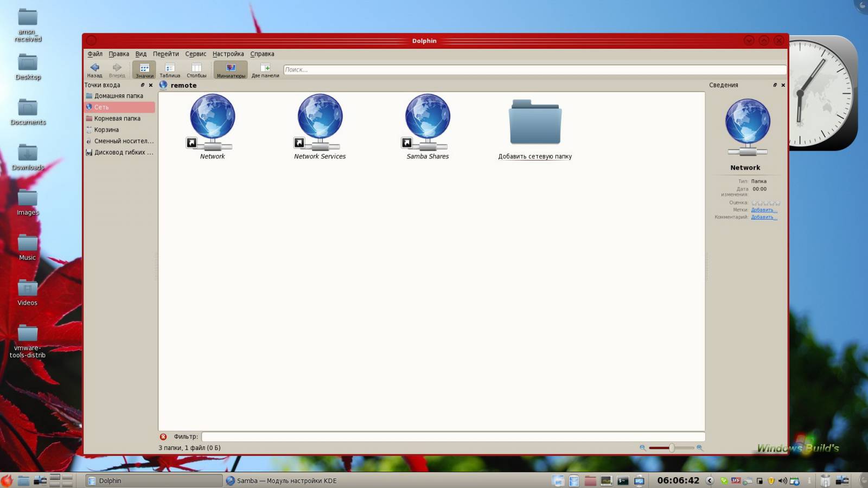This screenshot has height=488, width=868.
Task: Open the amsn_received desktop folder
Action: coord(28,25)
